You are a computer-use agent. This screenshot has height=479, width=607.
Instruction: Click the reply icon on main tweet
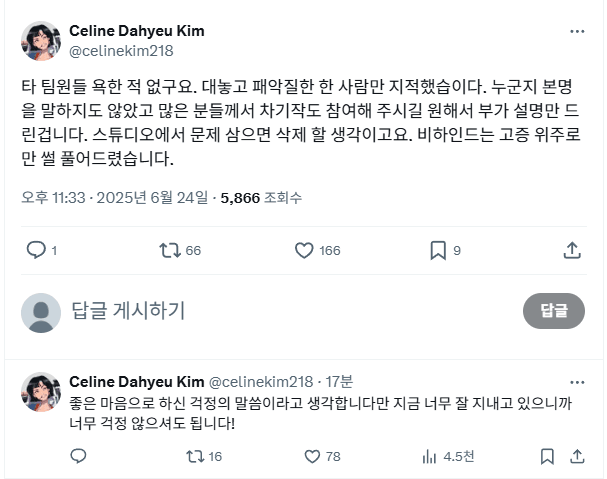36,250
